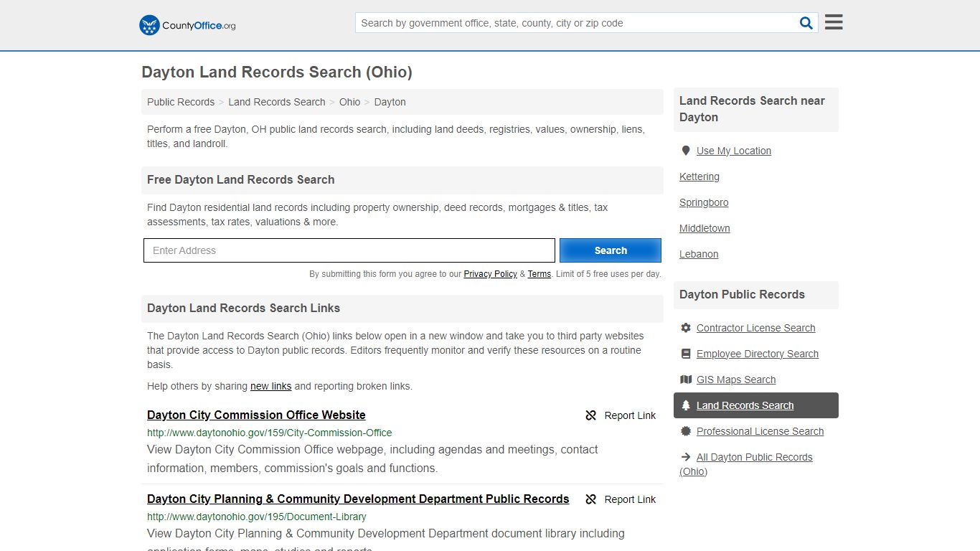
Task: Click the location pin icon by Use My Location
Action: (686, 151)
